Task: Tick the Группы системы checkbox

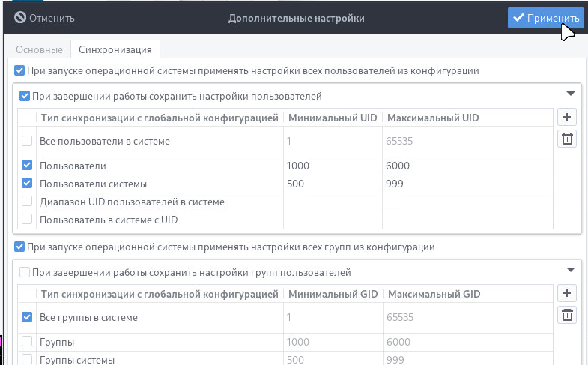Action: tap(28, 360)
